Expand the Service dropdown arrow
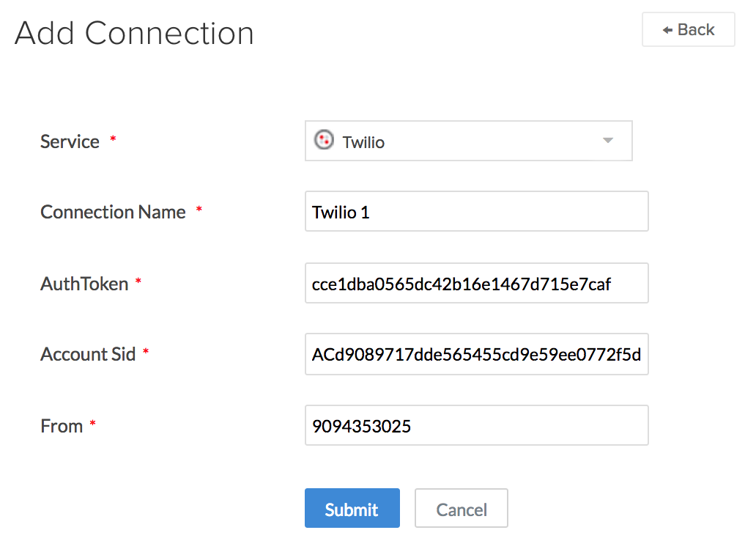Viewport: 756px width, 541px height. coord(607,141)
